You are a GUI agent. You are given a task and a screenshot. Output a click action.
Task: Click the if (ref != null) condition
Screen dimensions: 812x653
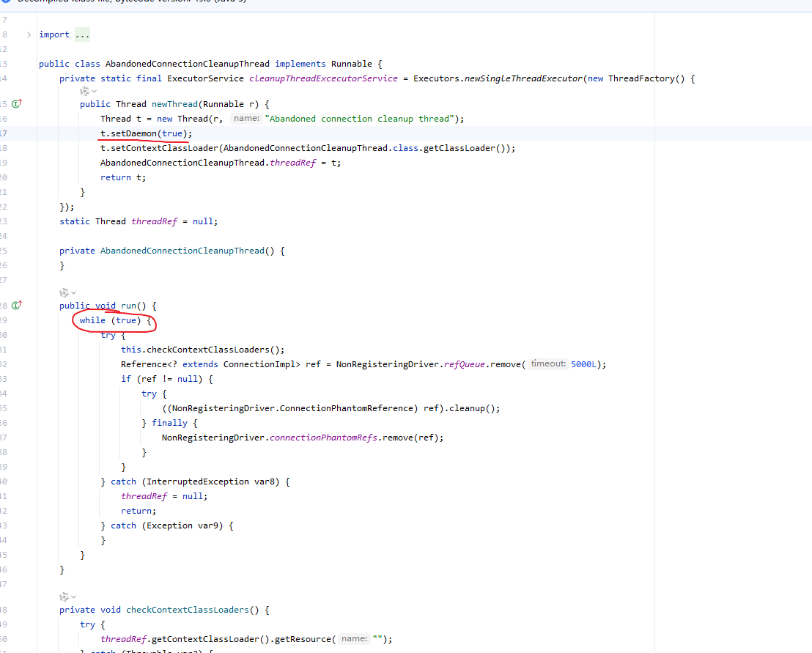tap(167, 380)
